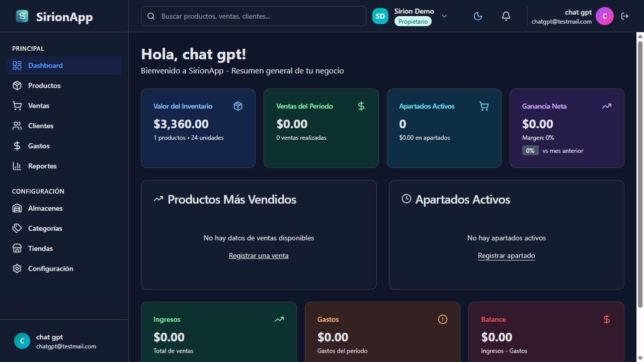Click the search magnifier icon
The image size is (644, 362).
(x=151, y=16)
